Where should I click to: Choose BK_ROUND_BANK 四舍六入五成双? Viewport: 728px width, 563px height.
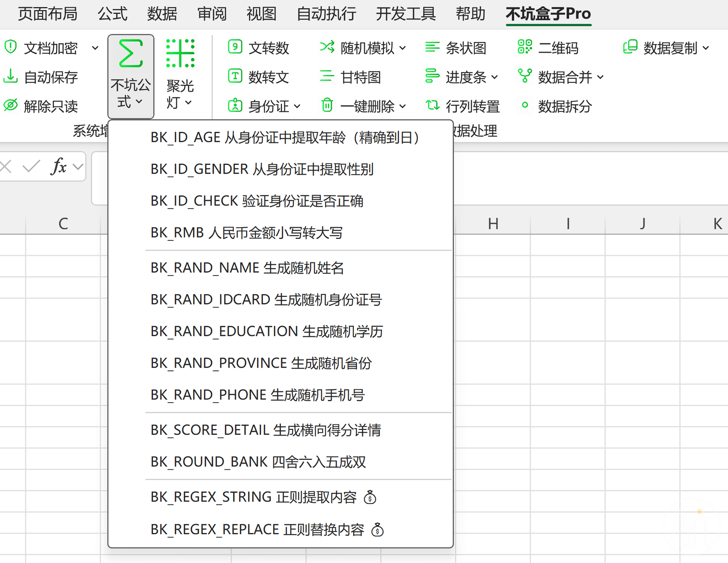tap(281, 462)
